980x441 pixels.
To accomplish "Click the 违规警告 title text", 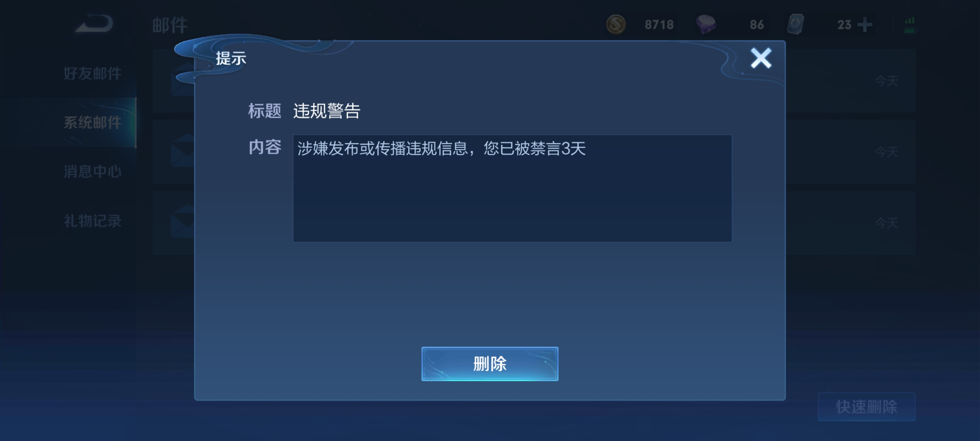I will pos(327,111).
